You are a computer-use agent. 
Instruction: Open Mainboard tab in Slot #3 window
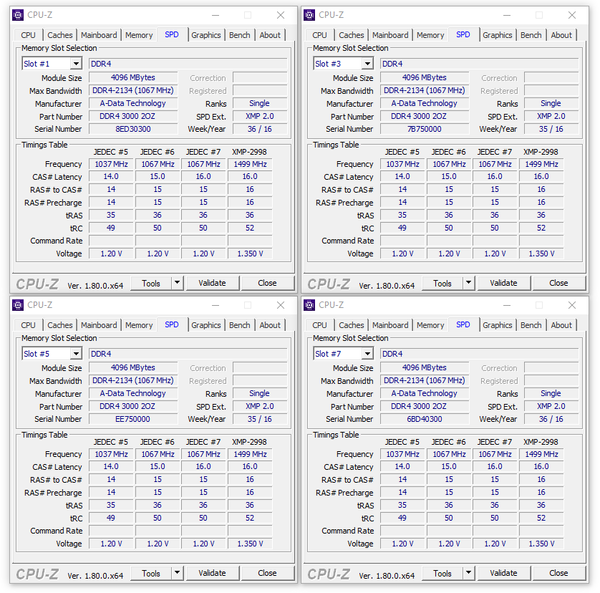coord(390,35)
